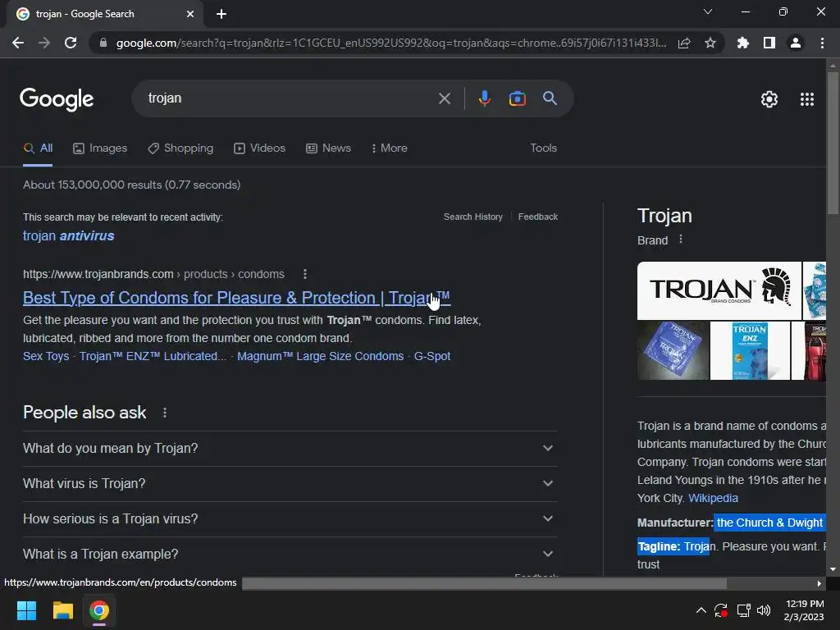This screenshot has height=630, width=840.
Task: Clear the search box with X
Action: click(445, 98)
